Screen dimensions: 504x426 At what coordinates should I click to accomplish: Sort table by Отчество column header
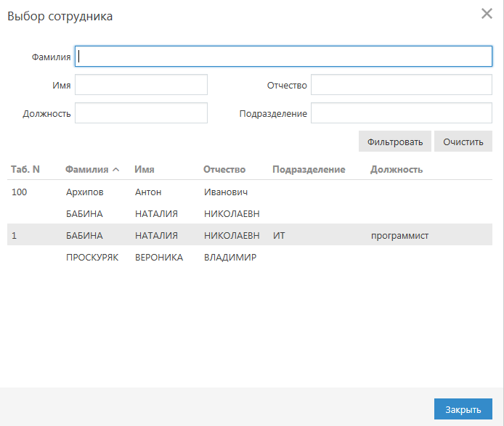tap(224, 169)
